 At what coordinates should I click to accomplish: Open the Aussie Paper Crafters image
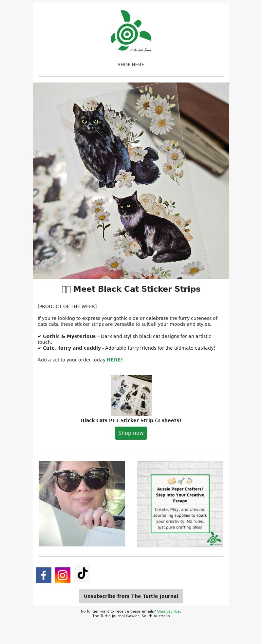point(180,504)
